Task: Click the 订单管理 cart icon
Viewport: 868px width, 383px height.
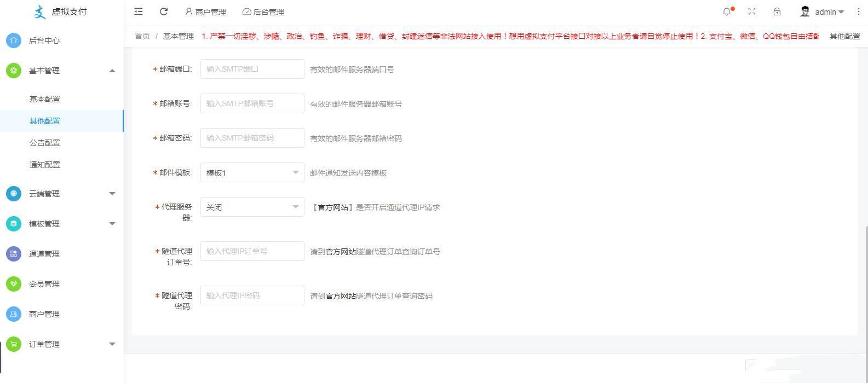Action: click(14, 344)
